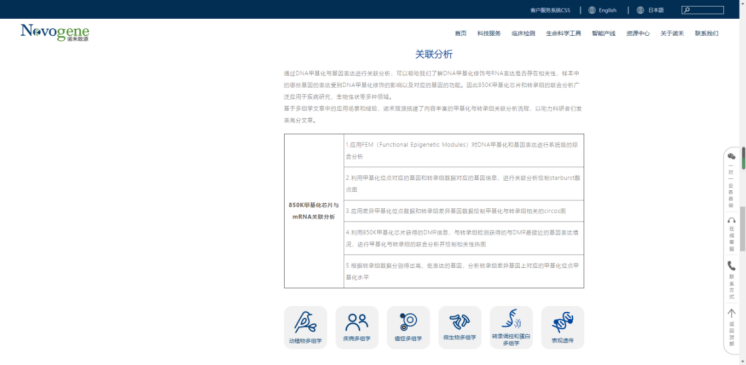
Task: Switch site language to 日本語
Action: pos(650,10)
